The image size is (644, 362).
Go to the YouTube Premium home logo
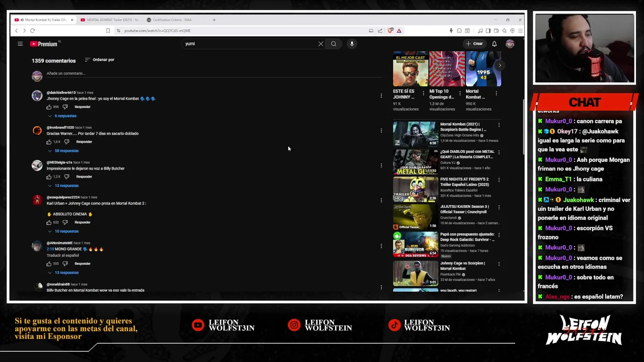pyautogui.click(x=44, y=44)
